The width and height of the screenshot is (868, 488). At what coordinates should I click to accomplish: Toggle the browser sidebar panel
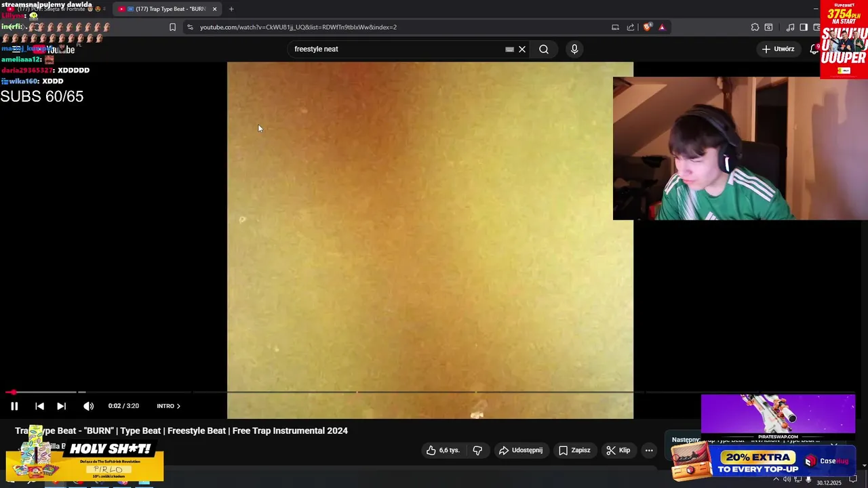click(x=804, y=27)
